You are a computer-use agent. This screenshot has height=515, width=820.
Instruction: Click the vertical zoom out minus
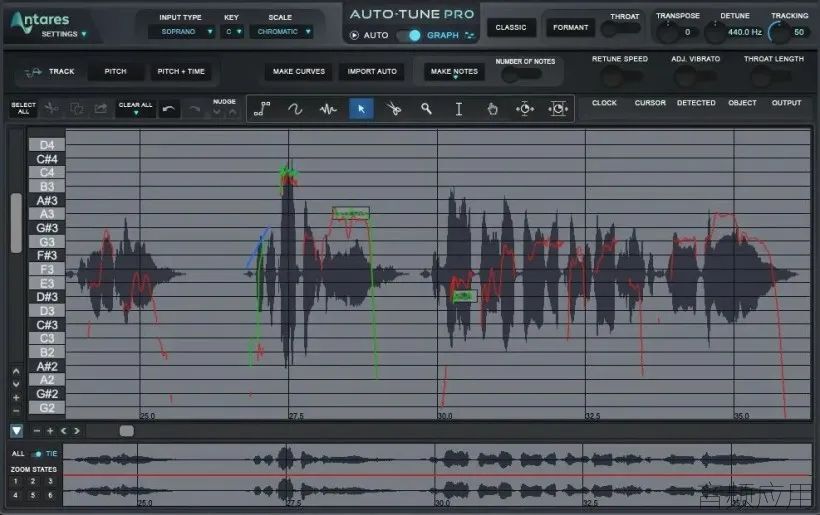click(x=16, y=410)
